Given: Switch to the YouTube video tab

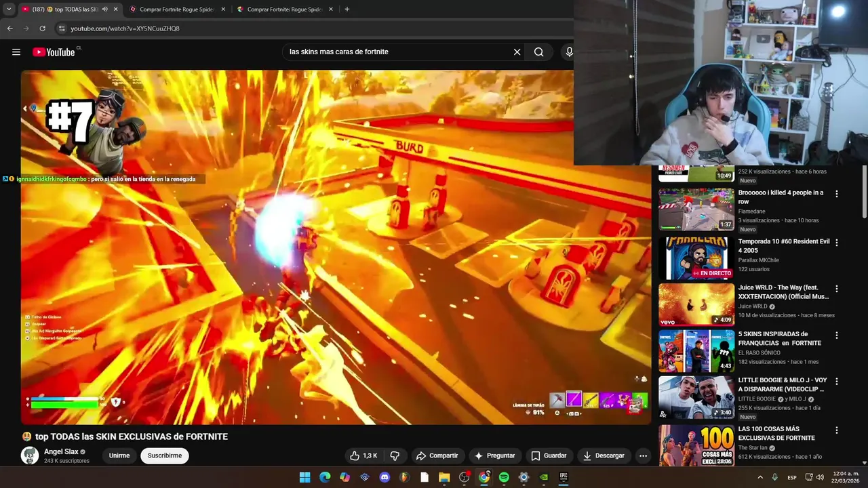Looking at the screenshot, I should 69,9.
